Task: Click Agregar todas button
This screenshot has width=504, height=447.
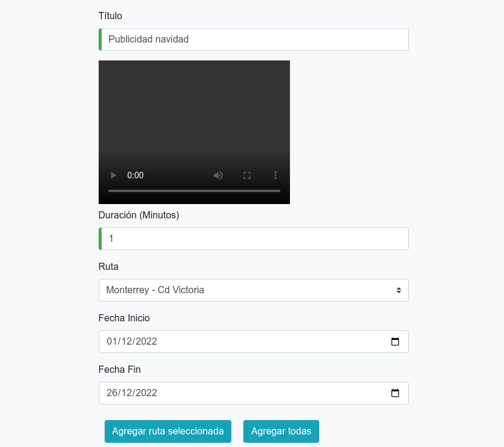Action: pos(281,431)
